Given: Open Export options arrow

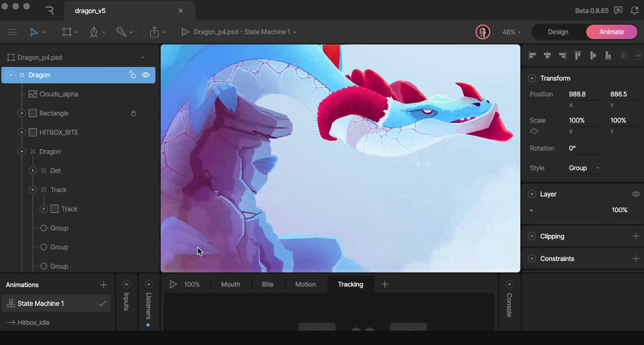Looking at the screenshot, I should tap(163, 33).
